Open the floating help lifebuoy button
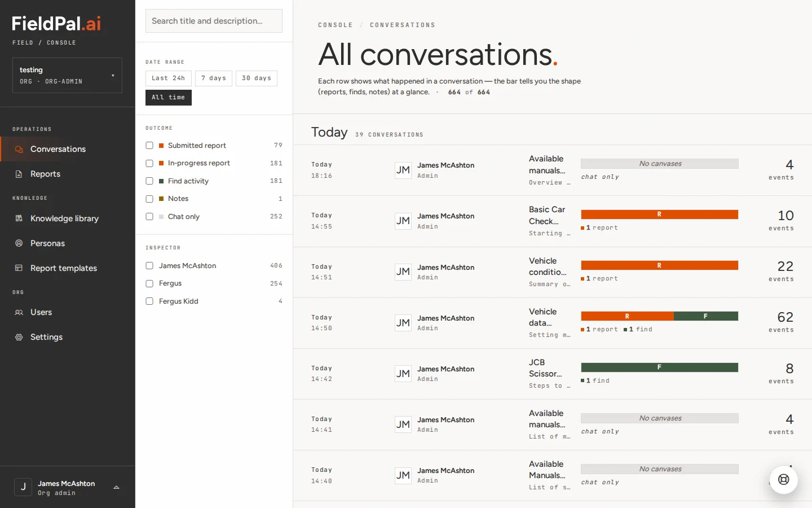The image size is (812, 508). [783, 479]
